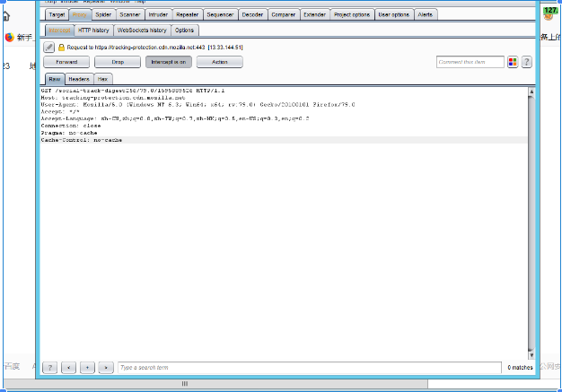
Task: Open the Comparer tab
Action: coord(283,14)
